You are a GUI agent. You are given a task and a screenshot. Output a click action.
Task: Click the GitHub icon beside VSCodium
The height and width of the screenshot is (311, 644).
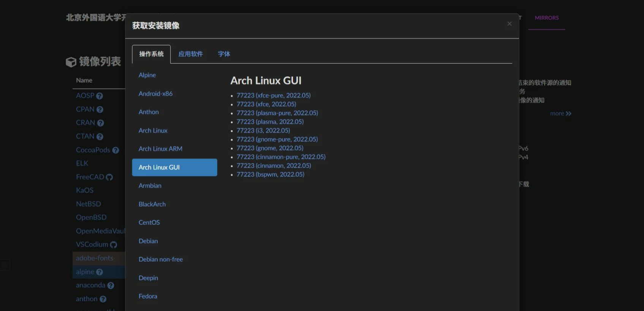pyautogui.click(x=114, y=245)
